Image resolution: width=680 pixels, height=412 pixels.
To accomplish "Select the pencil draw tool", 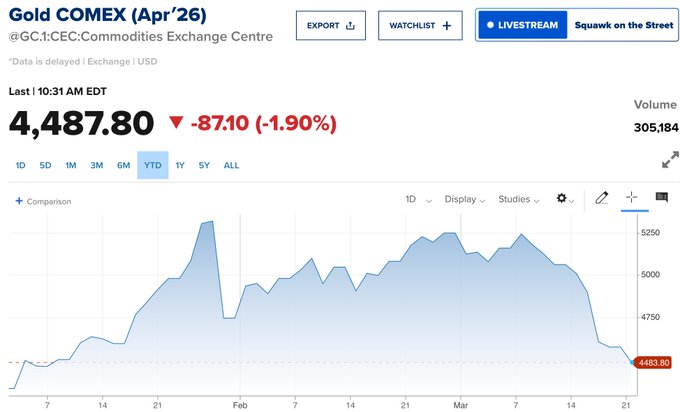I will [601, 198].
